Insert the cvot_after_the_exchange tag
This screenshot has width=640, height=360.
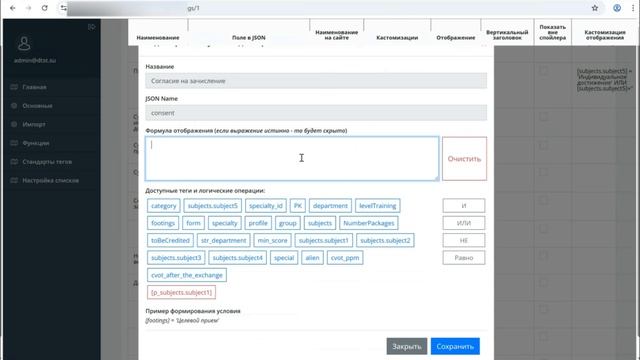click(187, 275)
